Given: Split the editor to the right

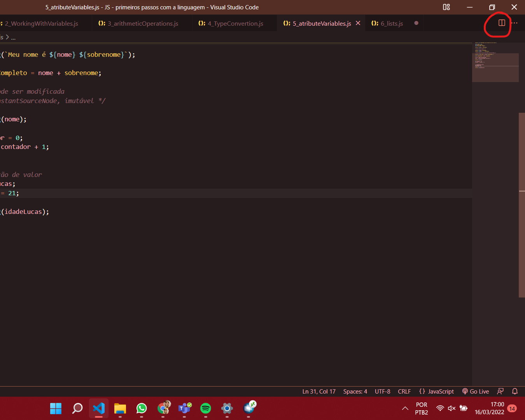Looking at the screenshot, I should [502, 23].
